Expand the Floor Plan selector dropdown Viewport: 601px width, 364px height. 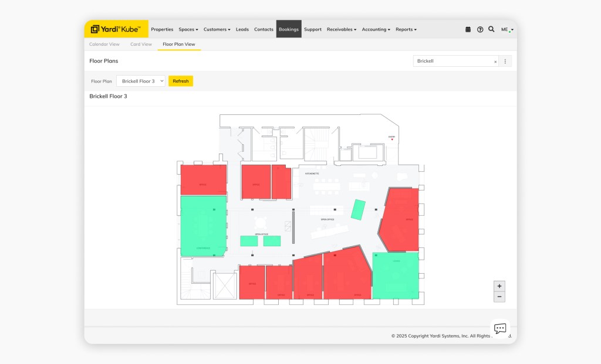point(141,81)
